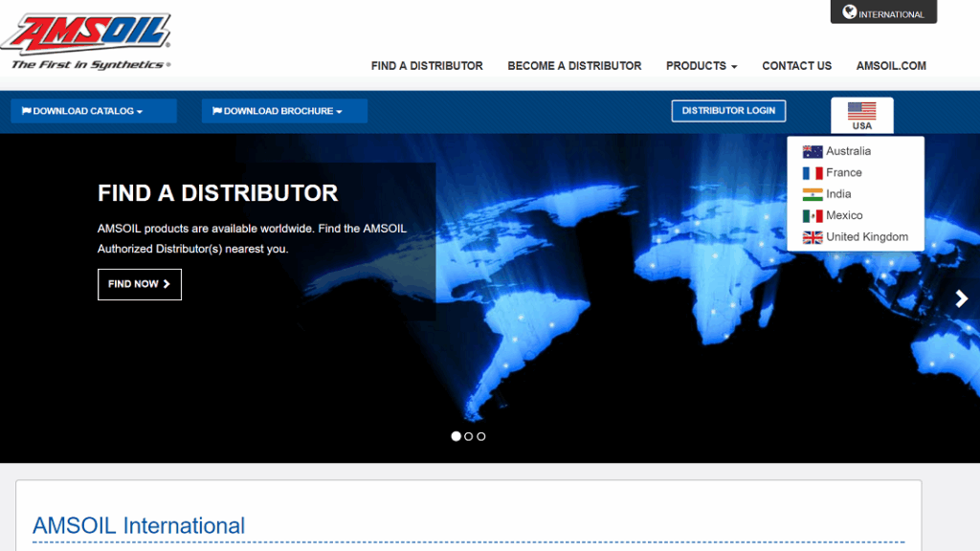The height and width of the screenshot is (551, 980).
Task: Click the India flag icon
Action: coord(811,193)
